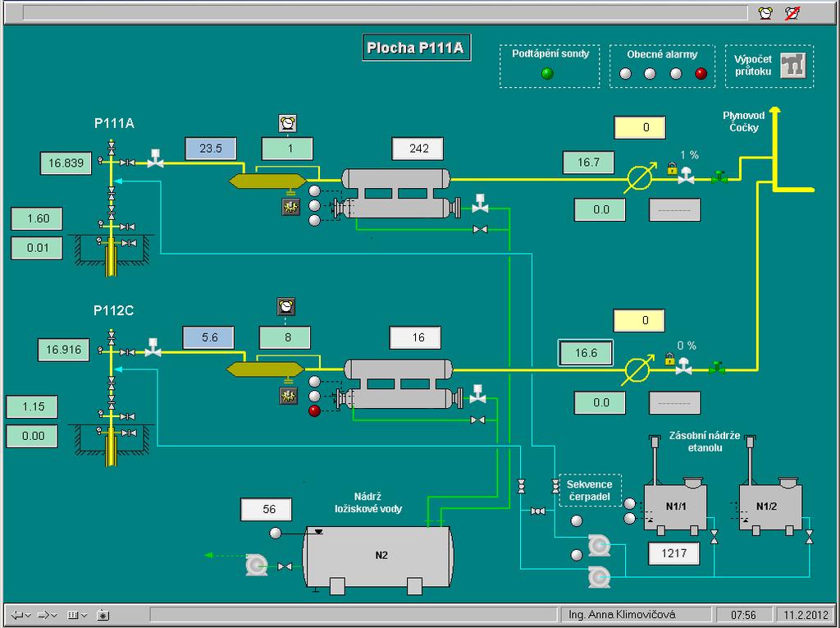840x628 pixels.
Task: Click the date 11.2.2012 in status bar
Action: click(x=806, y=615)
